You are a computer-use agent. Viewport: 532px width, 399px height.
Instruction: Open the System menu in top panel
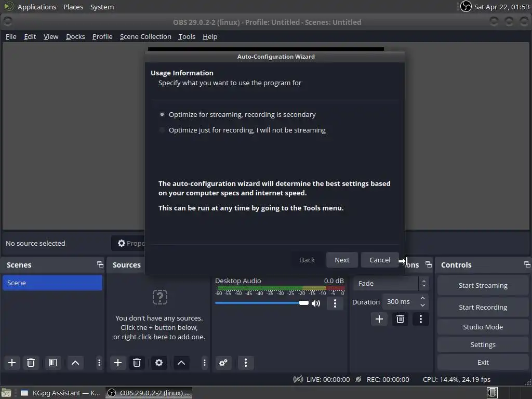point(102,7)
